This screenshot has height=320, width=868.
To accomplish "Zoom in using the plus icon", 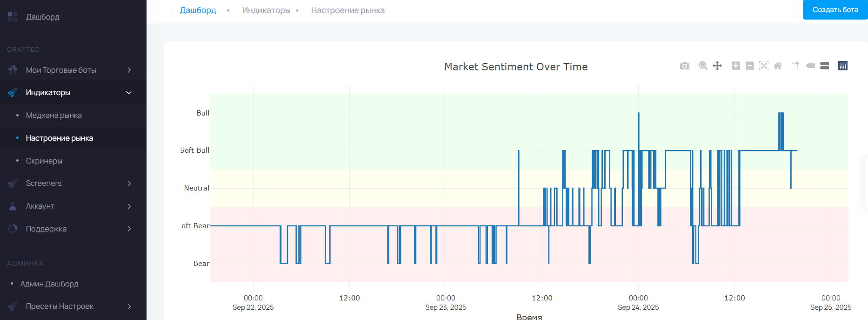I will click(x=735, y=66).
